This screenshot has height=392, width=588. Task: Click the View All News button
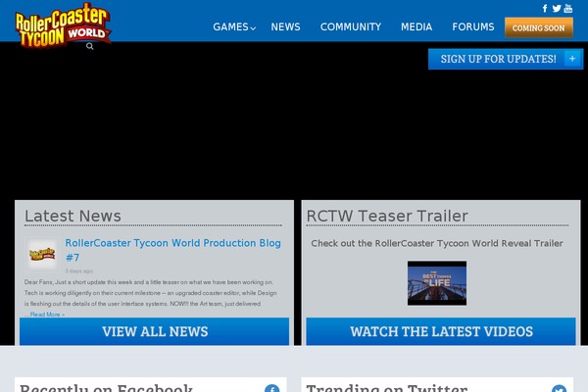coord(155,331)
